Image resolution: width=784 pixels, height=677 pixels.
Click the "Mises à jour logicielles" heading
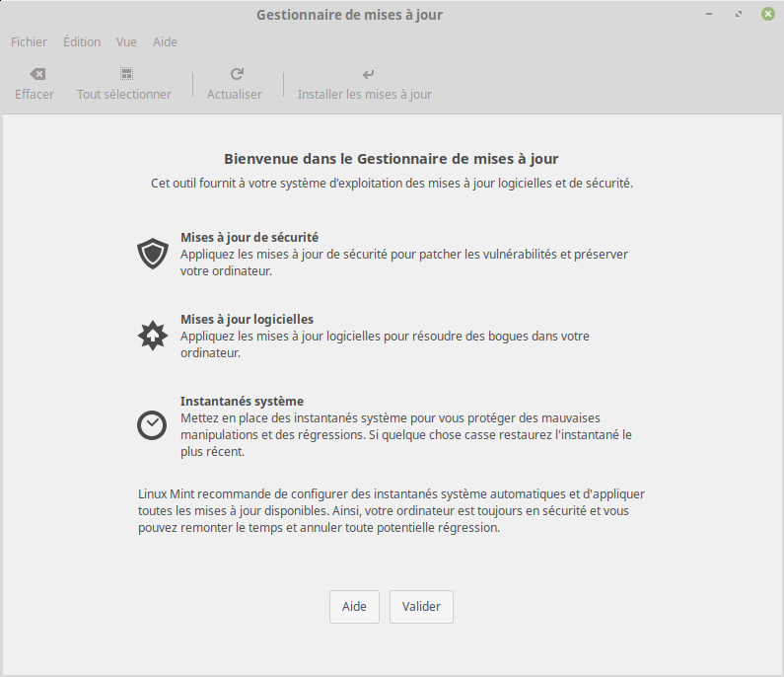[x=247, y=320]
